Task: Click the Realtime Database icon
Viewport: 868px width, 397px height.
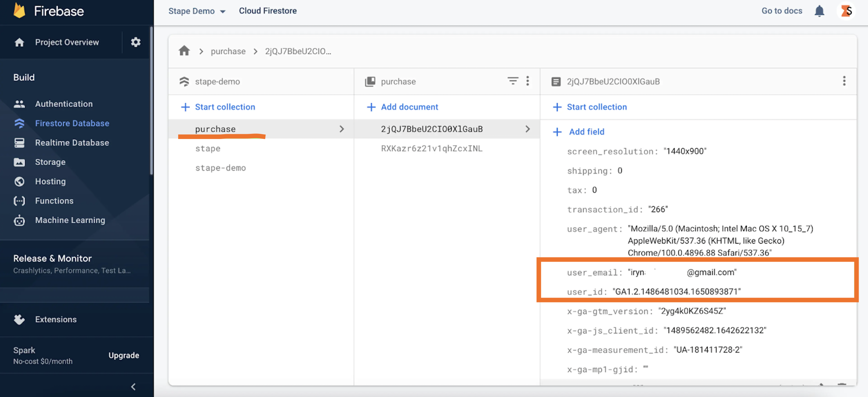Action: [19, 142]
